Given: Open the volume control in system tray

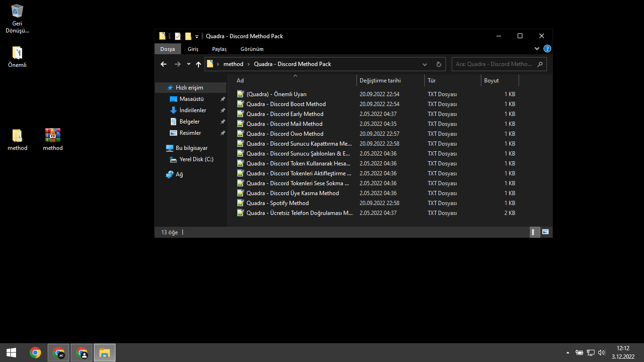Looking at the screenshot, I should (x=602, y=353).
